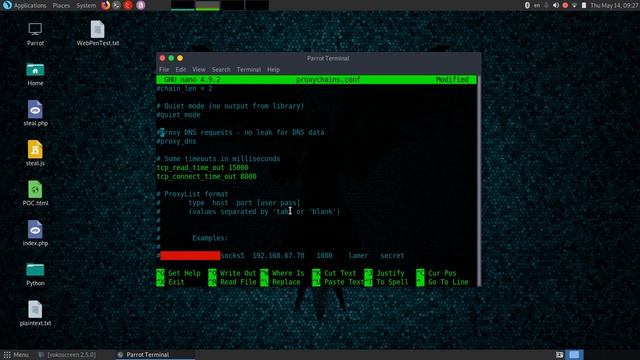Click the date and time clock
Viewport: 640px width, 360px height.
click(614, 5)
